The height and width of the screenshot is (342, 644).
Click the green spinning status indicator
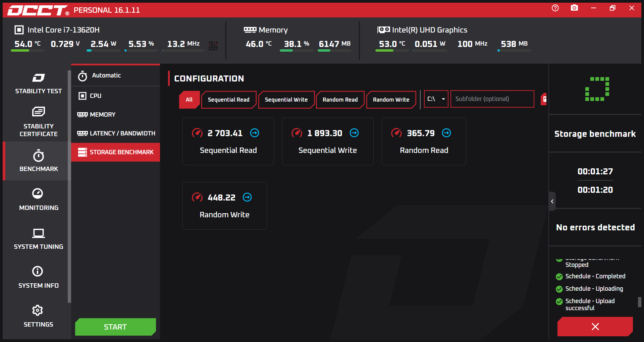pos(597,89)
